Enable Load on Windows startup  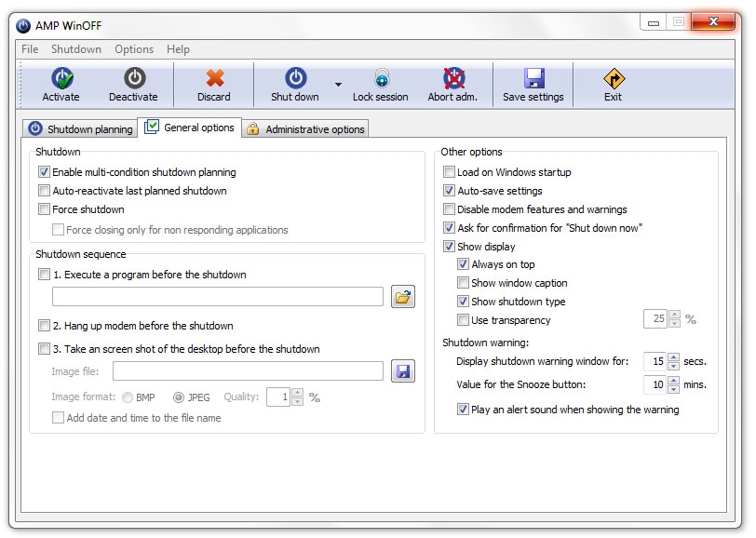tap(449, 171)
